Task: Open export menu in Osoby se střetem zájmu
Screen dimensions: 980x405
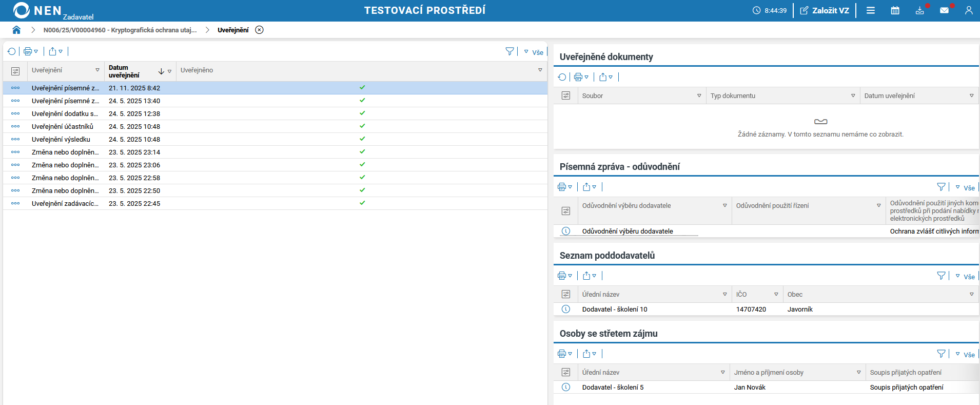Action: tap(590, 354)
